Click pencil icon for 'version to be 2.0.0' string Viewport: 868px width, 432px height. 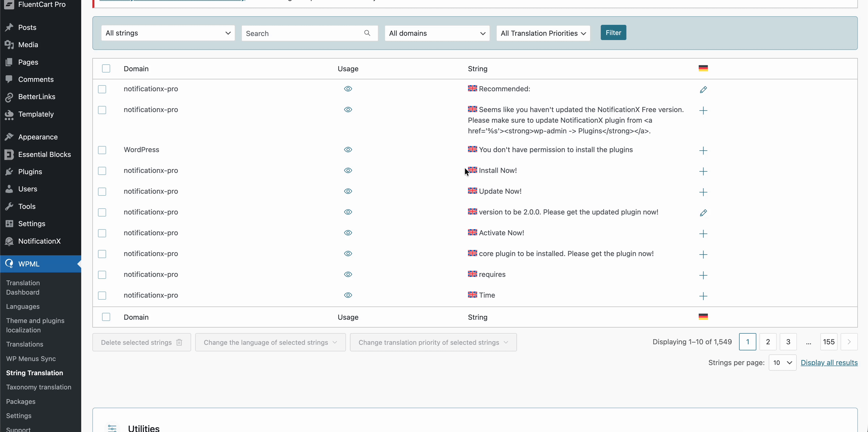pos(703,213)
